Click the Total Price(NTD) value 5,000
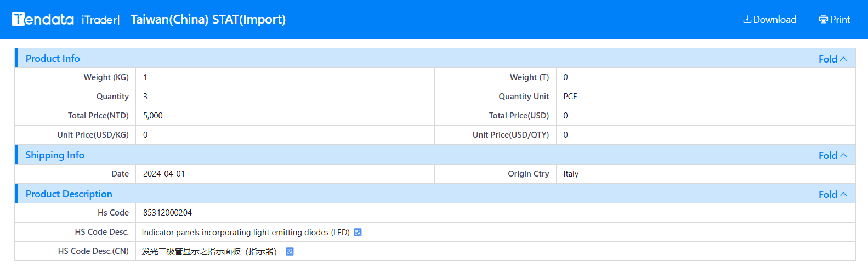Image resolution: width=868 pixels, height=272 pixels. [x=152, y=116]
